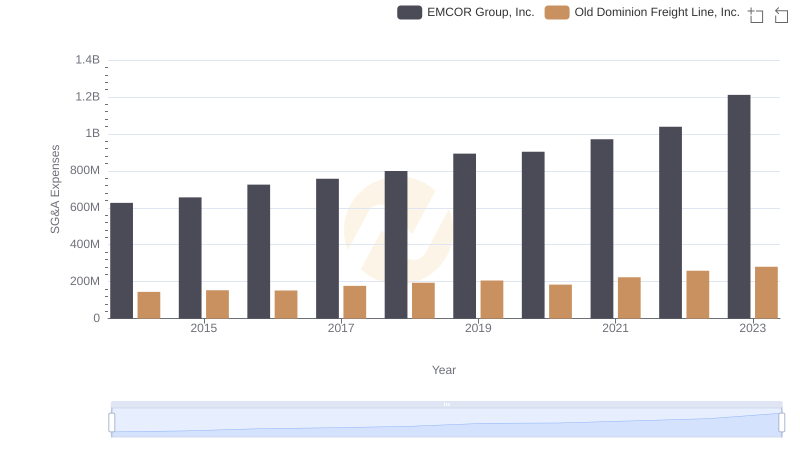Click the Old Dominion bar for 2023
The image size is (800, 461).
[x=766, y=293]
